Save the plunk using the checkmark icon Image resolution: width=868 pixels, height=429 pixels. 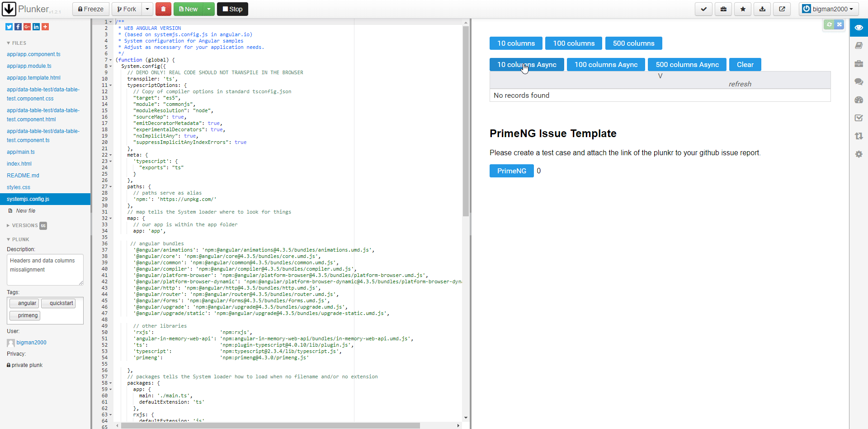click(703, 9)
